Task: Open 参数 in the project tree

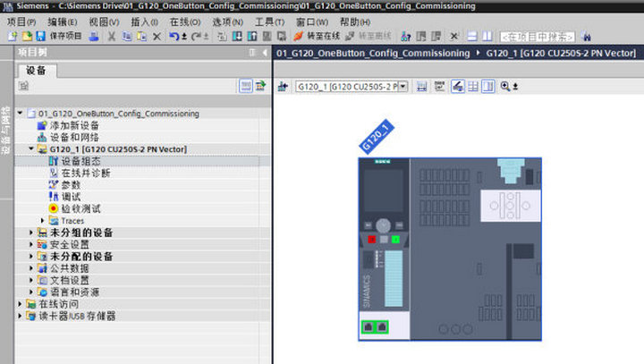Action: click(71, 185)
